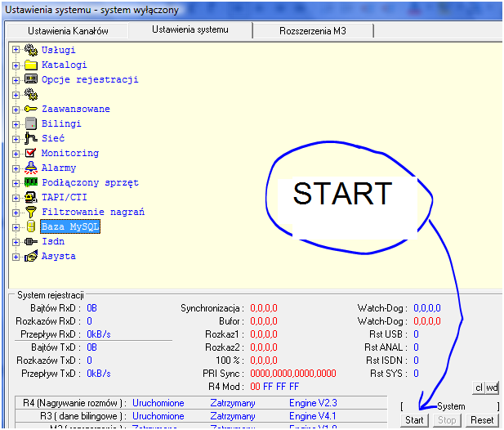Select the Monitoring label

70,153
